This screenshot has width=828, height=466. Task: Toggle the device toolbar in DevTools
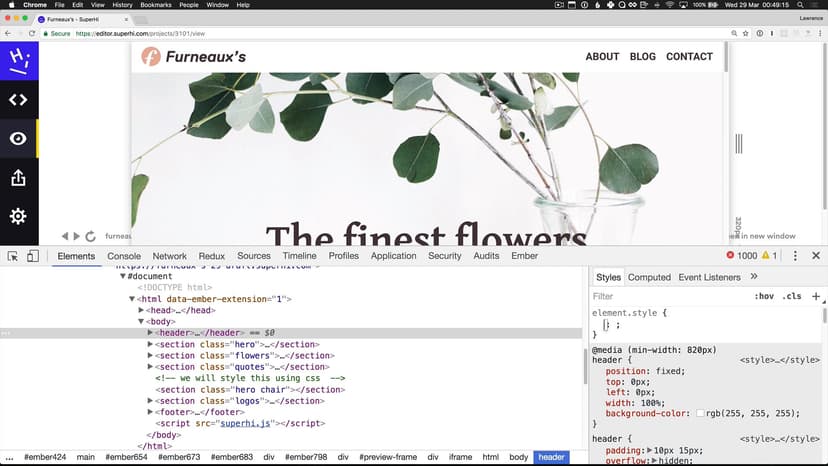click(33, 256)
